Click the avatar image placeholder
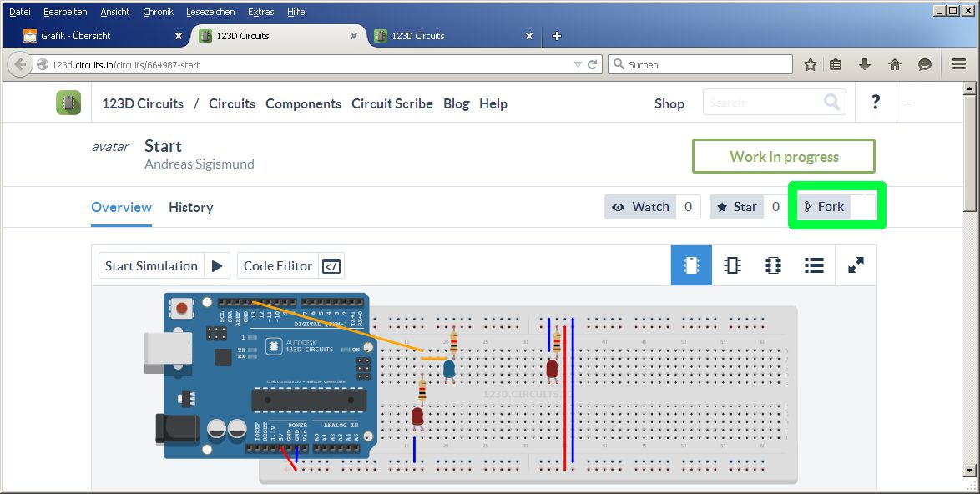 pyautogui.click(x=110, y=148)
